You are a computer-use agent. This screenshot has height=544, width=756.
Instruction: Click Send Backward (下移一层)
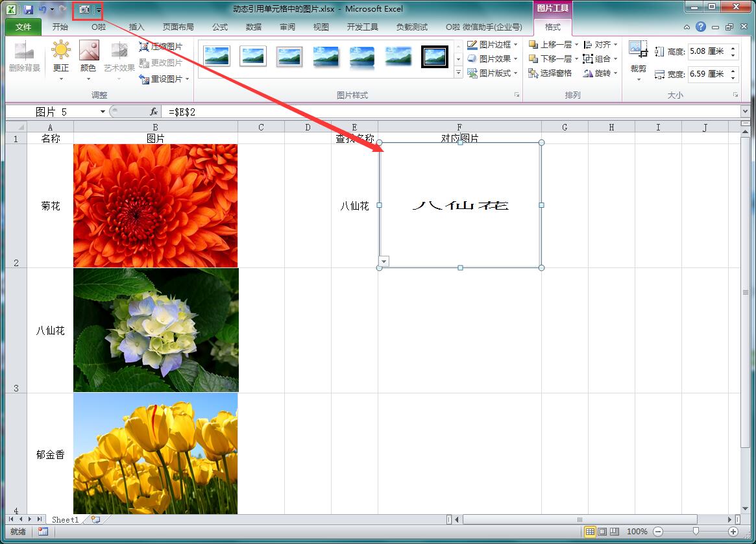pyautogui.click(x=550, y=59)
